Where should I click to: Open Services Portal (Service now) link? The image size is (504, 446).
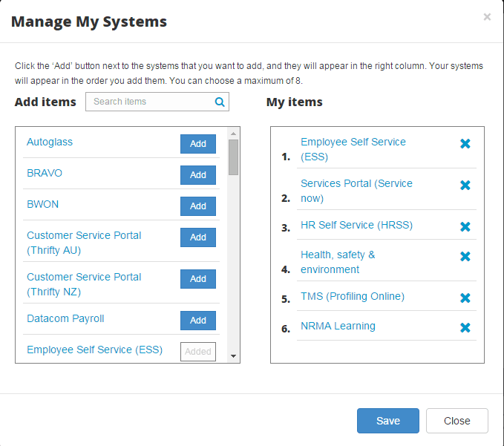tap(356, 191)
